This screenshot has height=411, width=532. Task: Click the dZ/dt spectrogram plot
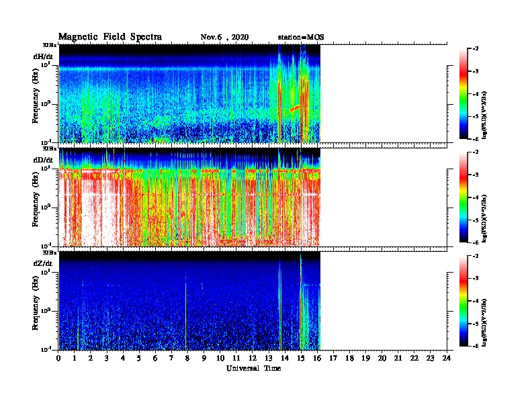pyautogui.click(x=189, y=301)
